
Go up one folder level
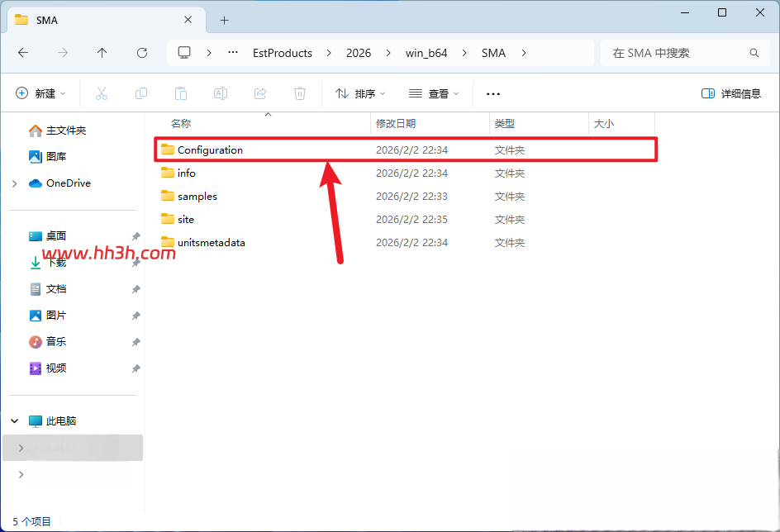click(x=102, y=53)
